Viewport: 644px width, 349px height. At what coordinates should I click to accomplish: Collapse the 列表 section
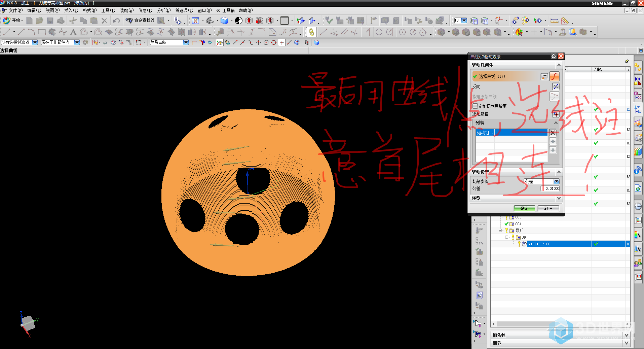click(556, 123)
